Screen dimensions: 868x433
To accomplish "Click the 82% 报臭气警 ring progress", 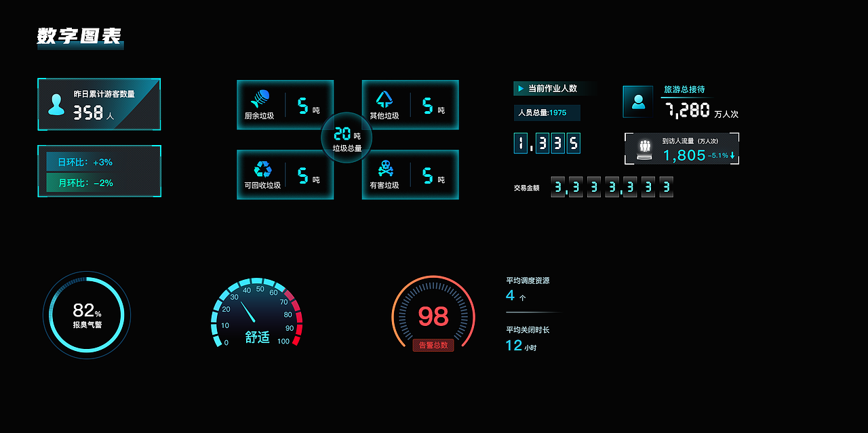I will click(x=87, y=315).
